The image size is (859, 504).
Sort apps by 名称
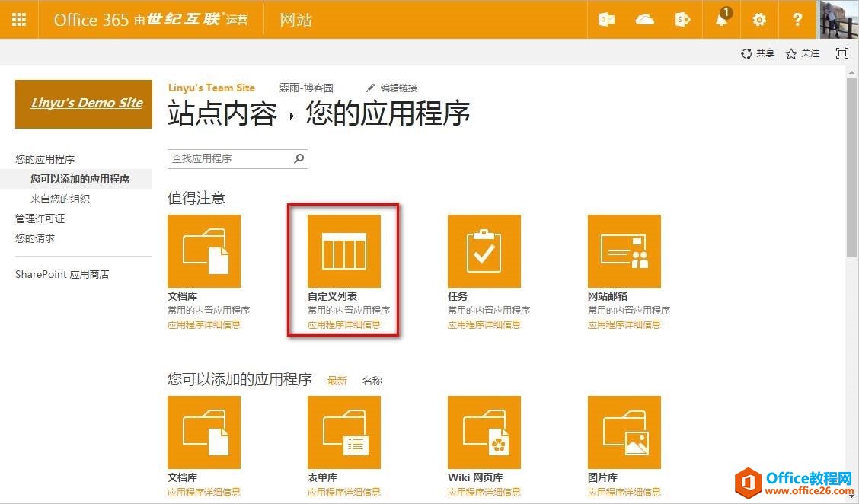(372, 381)
